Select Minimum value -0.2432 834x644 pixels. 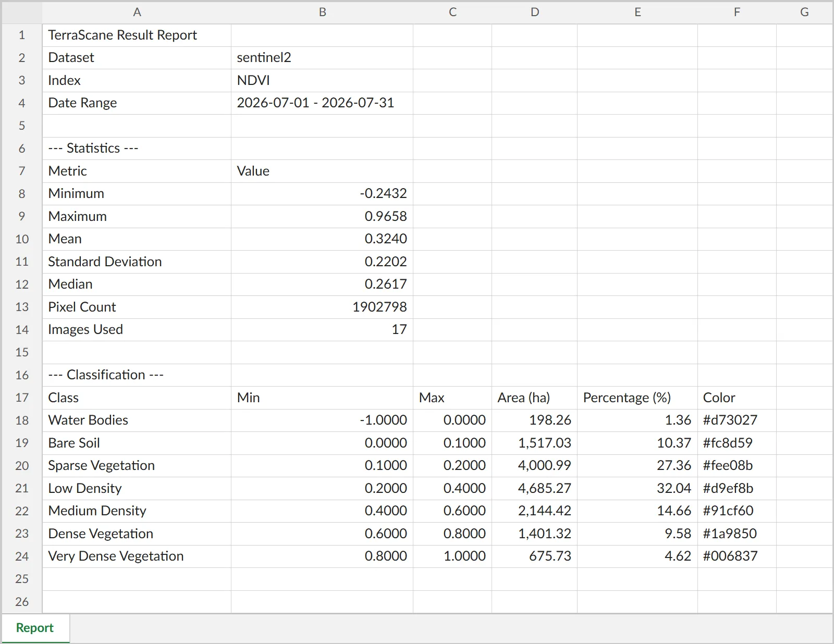(x=322, y=194)
